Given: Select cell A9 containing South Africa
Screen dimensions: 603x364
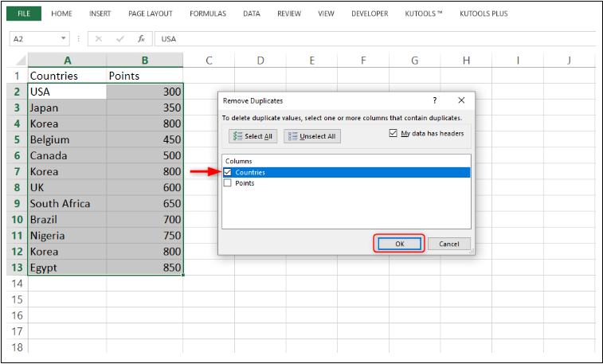Looking at the screenshot, I should pyautogui.click(x=66, y=204).
